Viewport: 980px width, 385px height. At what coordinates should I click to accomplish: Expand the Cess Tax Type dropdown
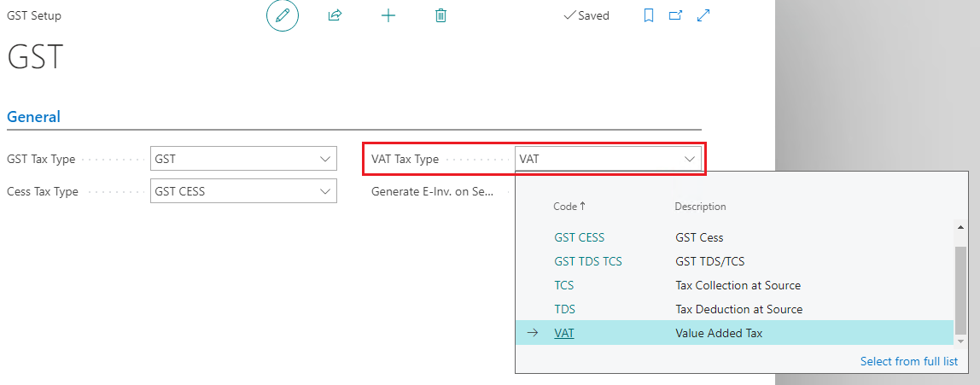(324, 191)
